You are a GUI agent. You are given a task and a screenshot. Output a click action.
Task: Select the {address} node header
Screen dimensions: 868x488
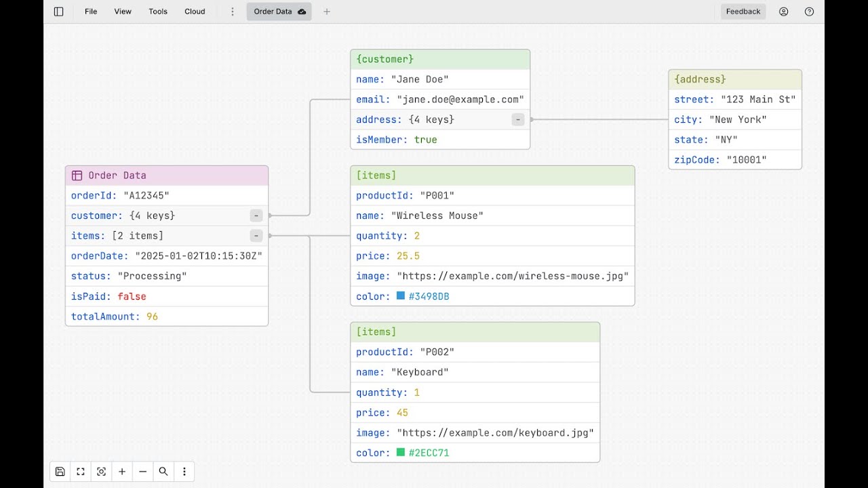point(735,79)
